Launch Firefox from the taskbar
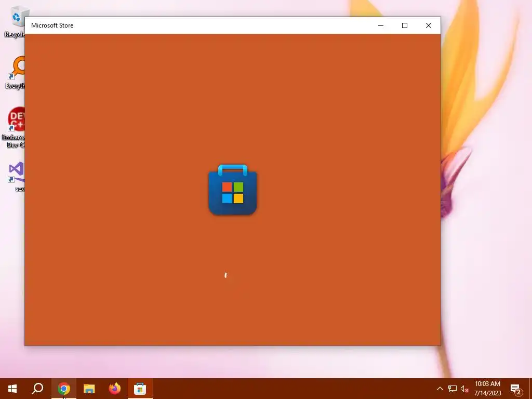Viewport: 532px width, 399px height. (x=115, y=389)
